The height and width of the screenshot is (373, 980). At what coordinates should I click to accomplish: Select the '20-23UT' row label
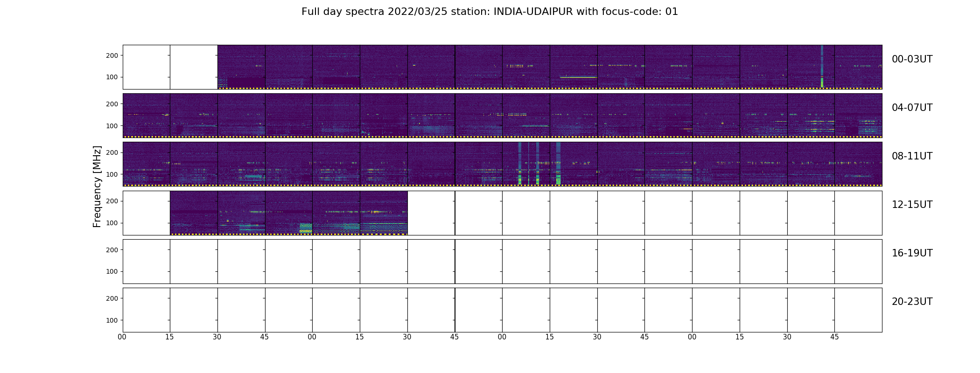(912, 302)
